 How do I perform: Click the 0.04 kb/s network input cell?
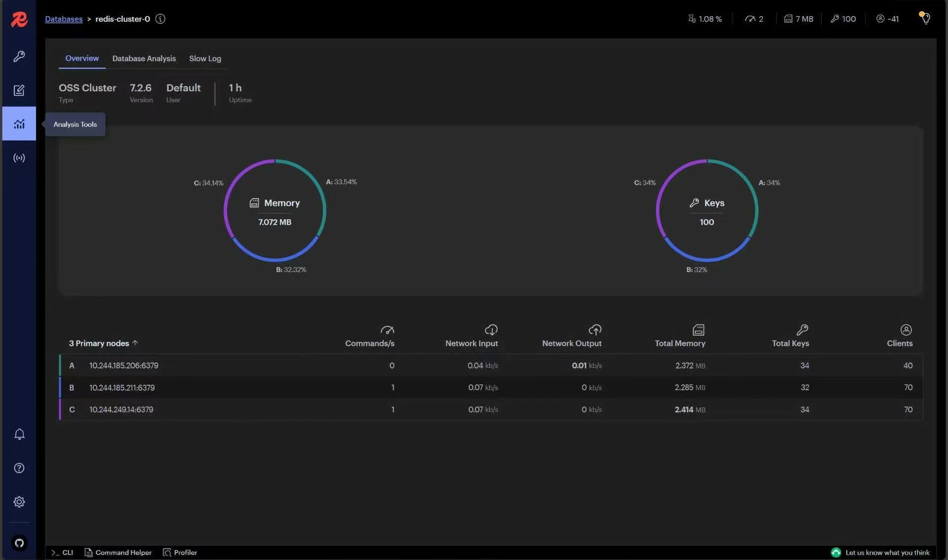pos(482,365)
